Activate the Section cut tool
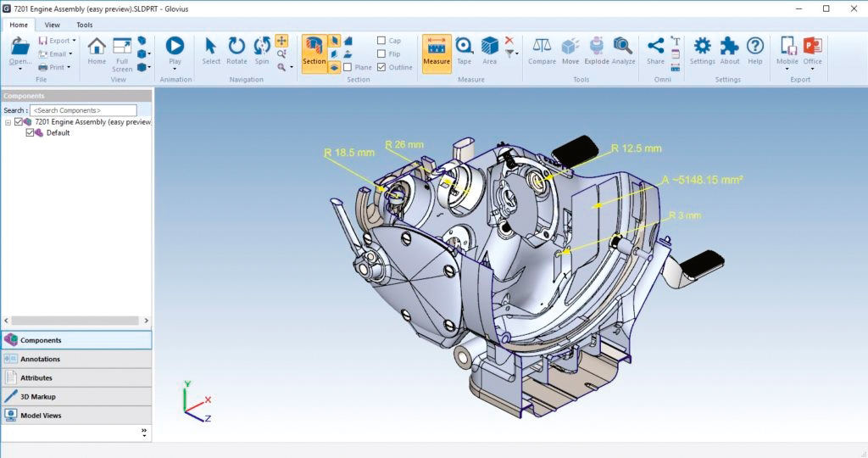 pos(314,53)
